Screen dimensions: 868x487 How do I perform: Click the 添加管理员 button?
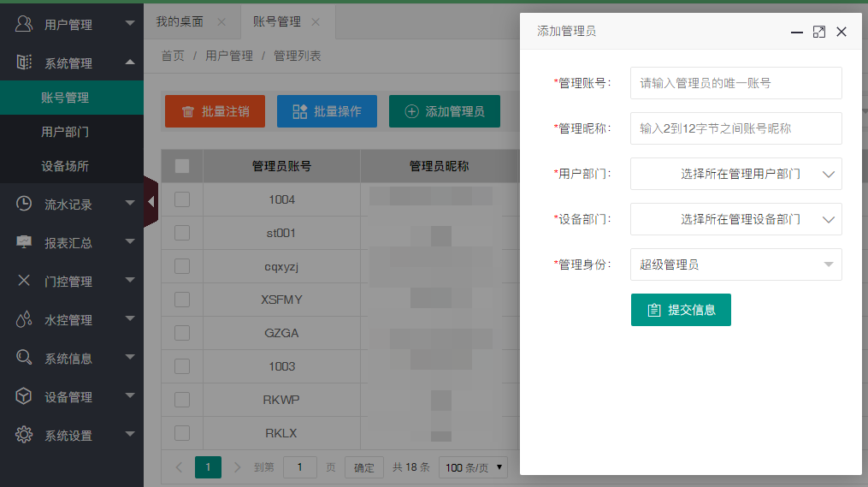coord(445,111)
